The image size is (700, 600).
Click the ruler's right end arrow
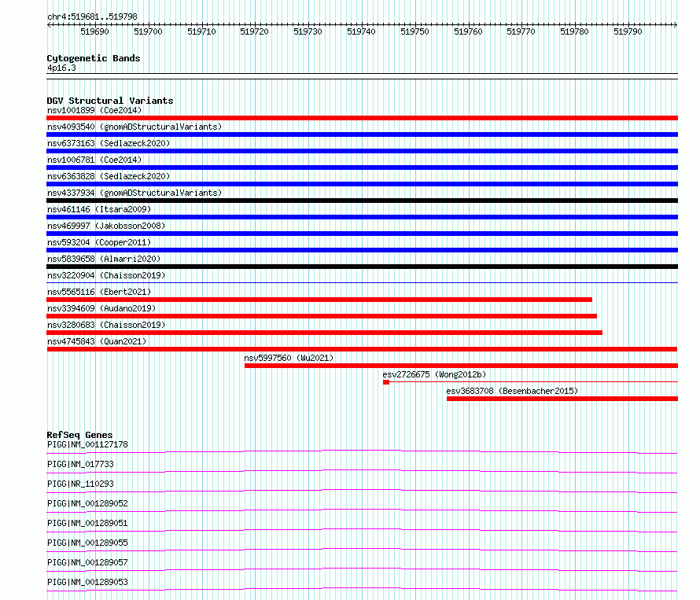point(676,25)
